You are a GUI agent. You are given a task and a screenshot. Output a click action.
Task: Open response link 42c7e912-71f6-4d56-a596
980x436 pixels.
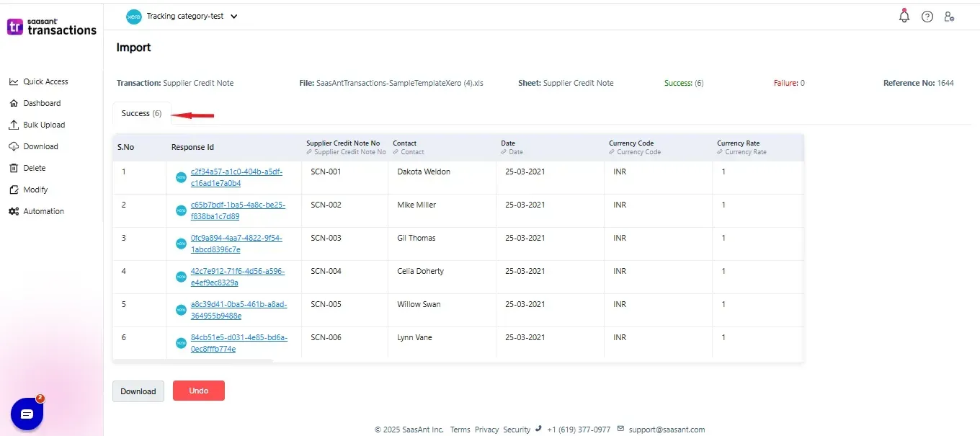click(237, 277)
